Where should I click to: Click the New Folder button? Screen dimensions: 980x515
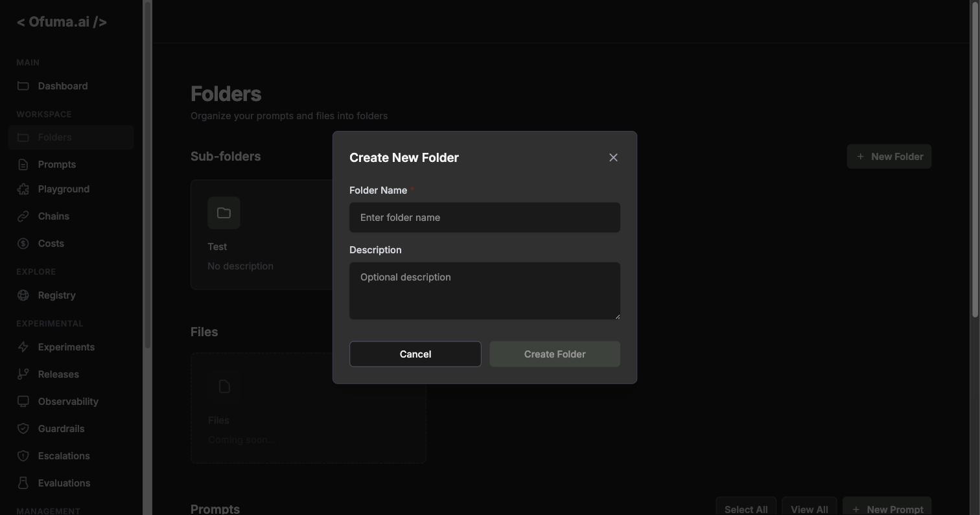(x=889, y=157)
